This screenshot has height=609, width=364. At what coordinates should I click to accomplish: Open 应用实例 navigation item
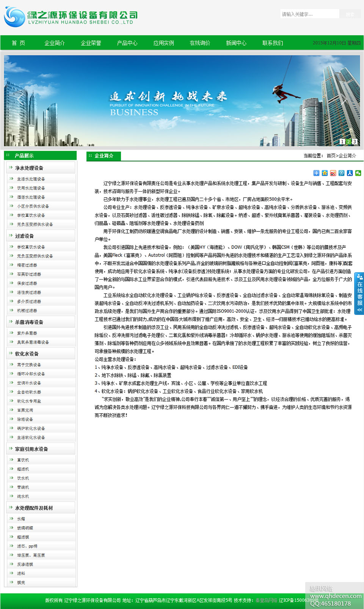point(164,43)
